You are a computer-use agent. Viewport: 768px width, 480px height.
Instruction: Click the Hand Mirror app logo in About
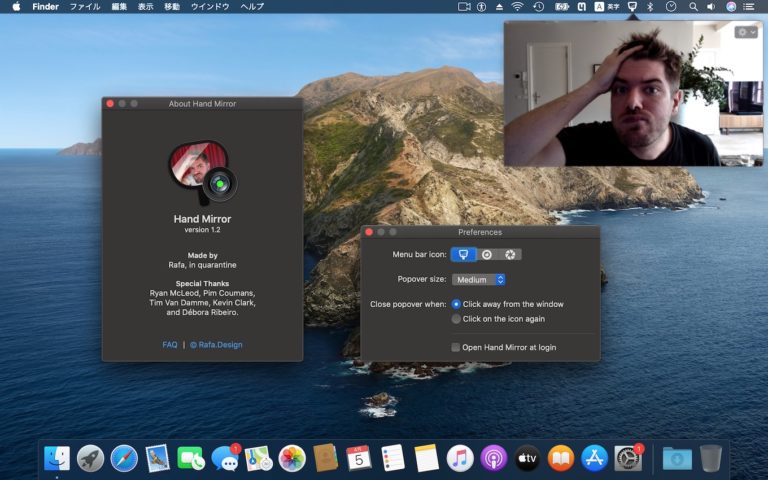[x=203, y=172]
